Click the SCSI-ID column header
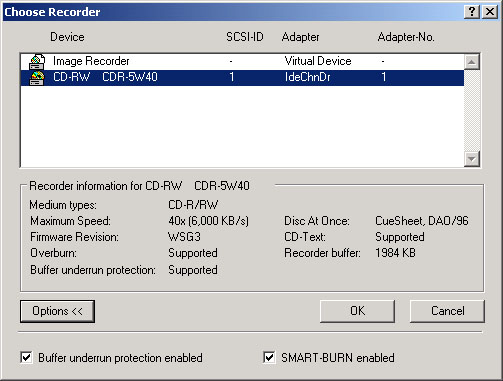This screenshot has height=381, width=503. coord(245,37)
